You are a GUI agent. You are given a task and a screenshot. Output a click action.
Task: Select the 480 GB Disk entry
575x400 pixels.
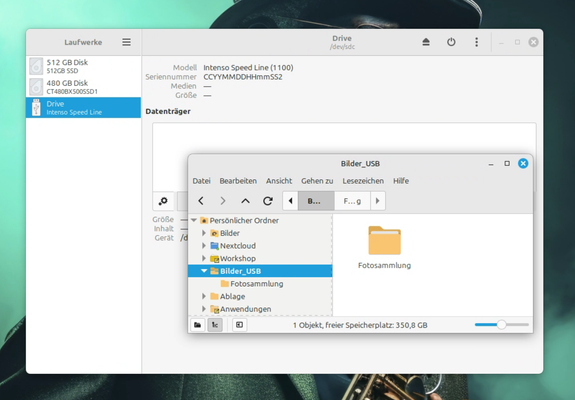pos(83,87)
